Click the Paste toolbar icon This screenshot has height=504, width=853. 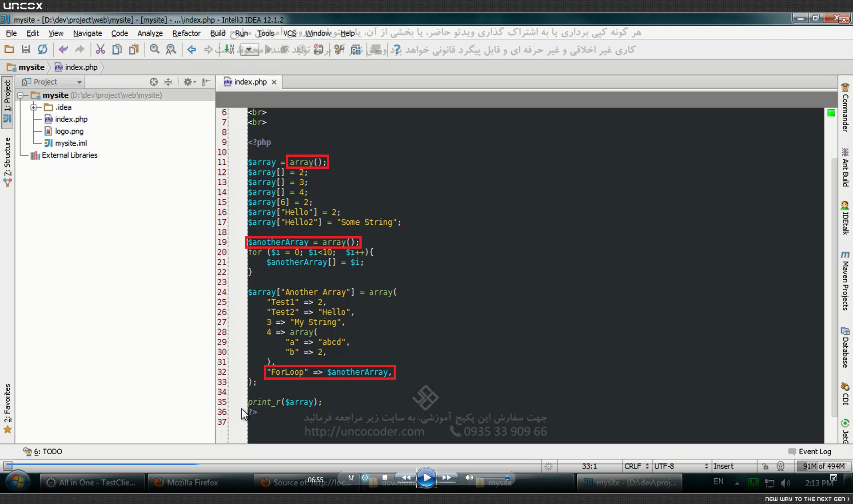(134, 50)
